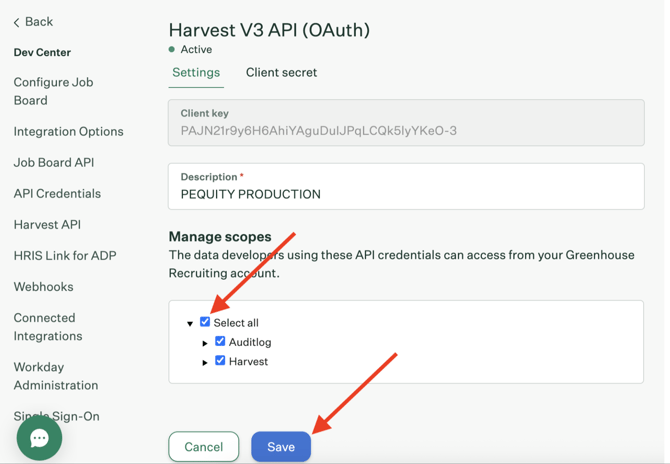Image resolution: width=670 pixels, height=464 pixels.
Task: Open Workday Administration page
Action: point(56,376)
